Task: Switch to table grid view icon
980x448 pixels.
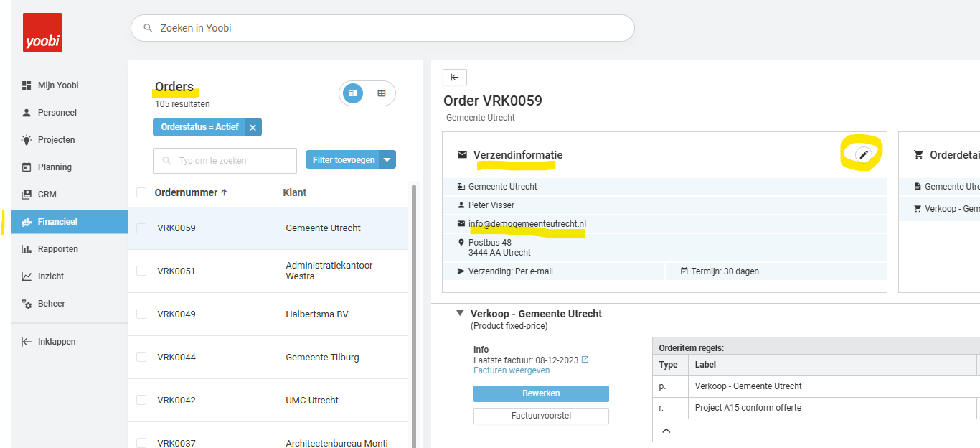Action: tap(382, 93)
